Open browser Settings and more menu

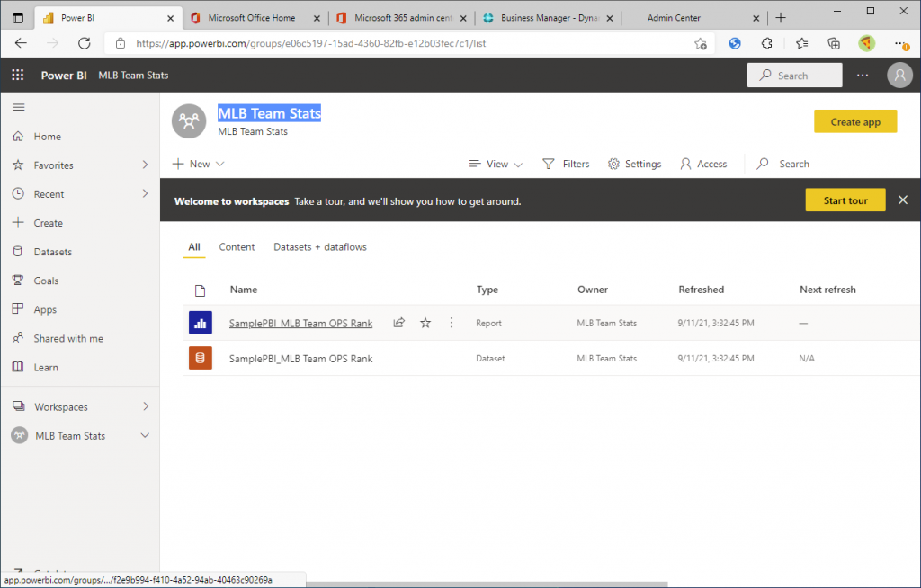901,43
